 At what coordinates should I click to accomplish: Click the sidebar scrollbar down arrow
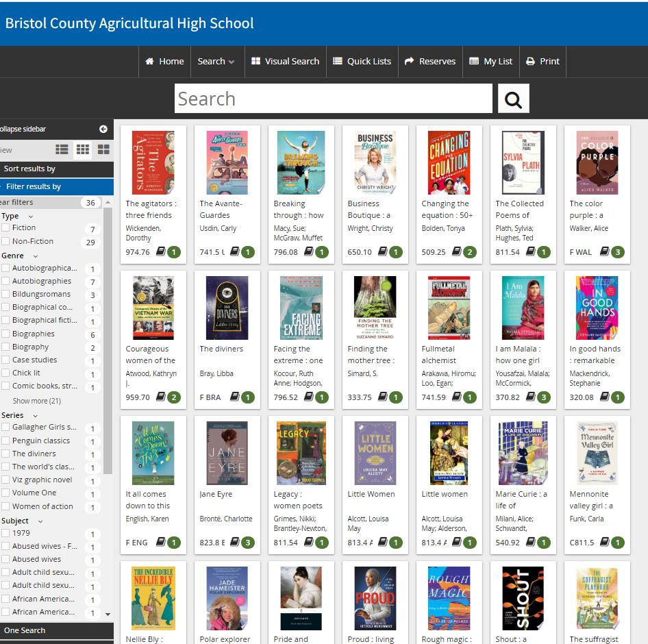click(x=108, y=615)
